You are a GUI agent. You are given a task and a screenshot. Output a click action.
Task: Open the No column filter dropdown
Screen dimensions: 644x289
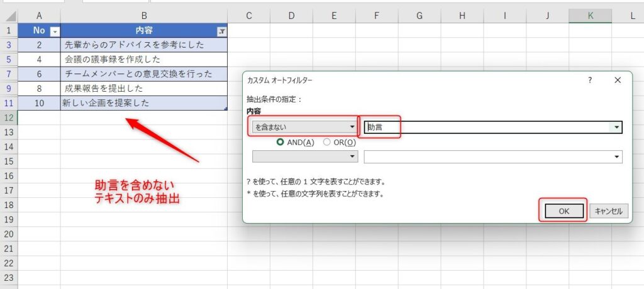tap(55, 31)
